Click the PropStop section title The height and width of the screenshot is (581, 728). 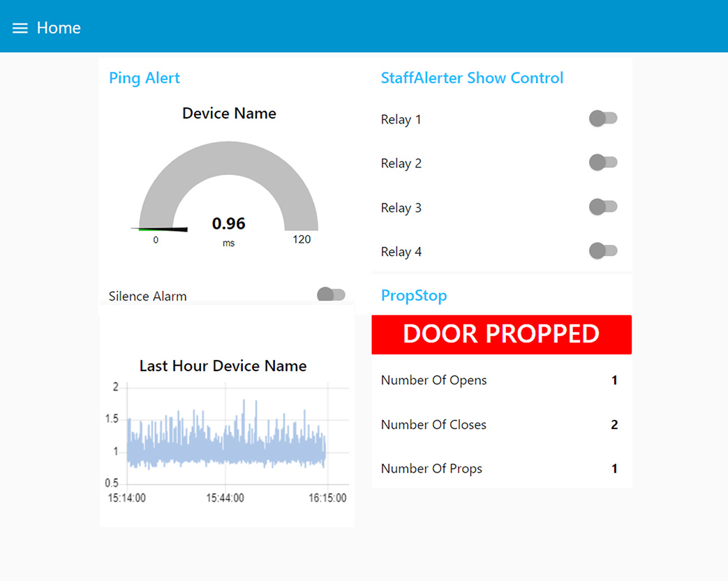pos(414,296)
